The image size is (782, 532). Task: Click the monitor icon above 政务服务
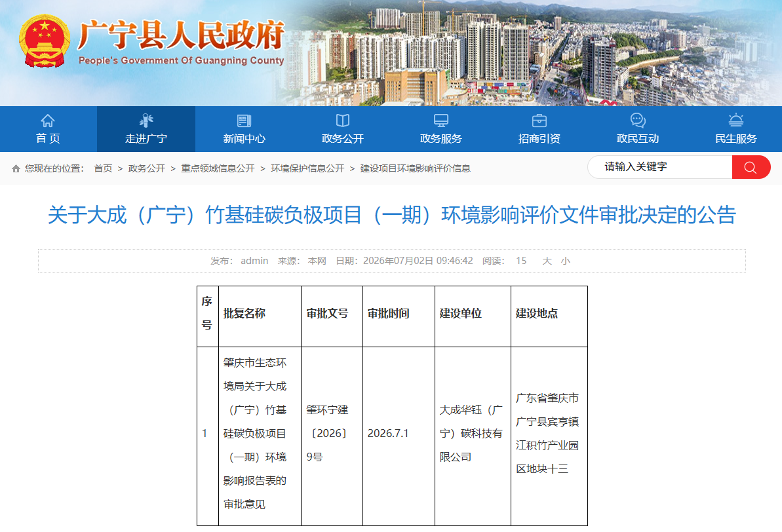441,121
